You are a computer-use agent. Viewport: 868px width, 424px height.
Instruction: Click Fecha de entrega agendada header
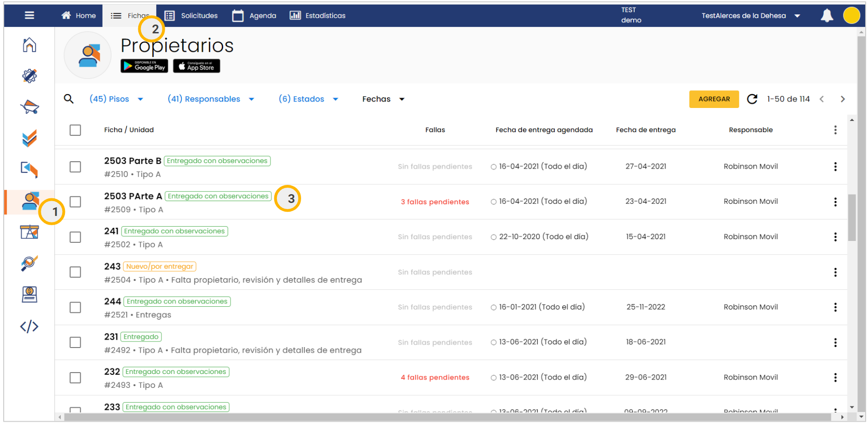click(544, 130)
